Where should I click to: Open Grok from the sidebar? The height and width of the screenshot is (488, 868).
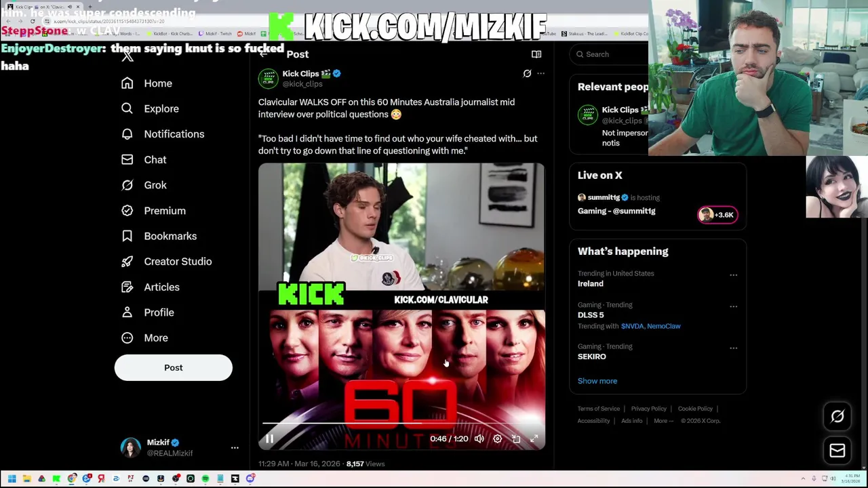[x=155, y=185]
